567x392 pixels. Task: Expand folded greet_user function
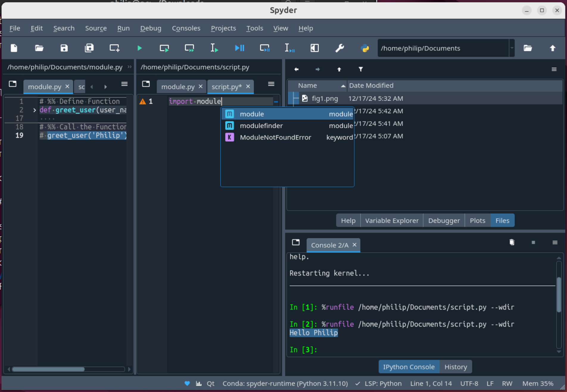35,110
